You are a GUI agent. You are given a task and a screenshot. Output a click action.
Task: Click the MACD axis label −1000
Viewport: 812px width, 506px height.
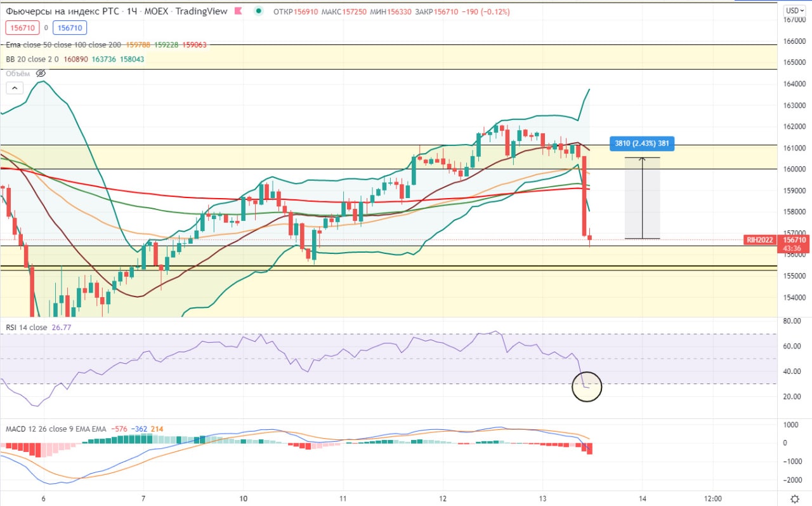tap(792, 462)
